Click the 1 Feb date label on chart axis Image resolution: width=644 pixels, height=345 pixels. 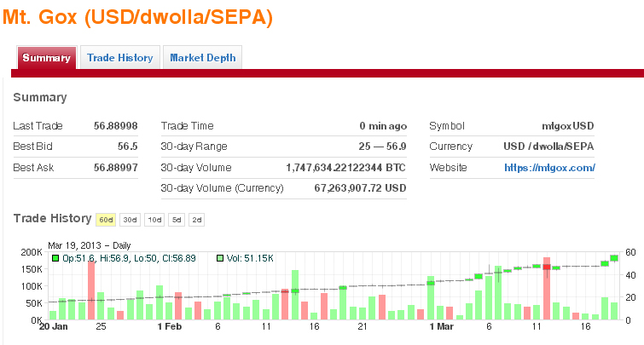[x=169, y=326]
